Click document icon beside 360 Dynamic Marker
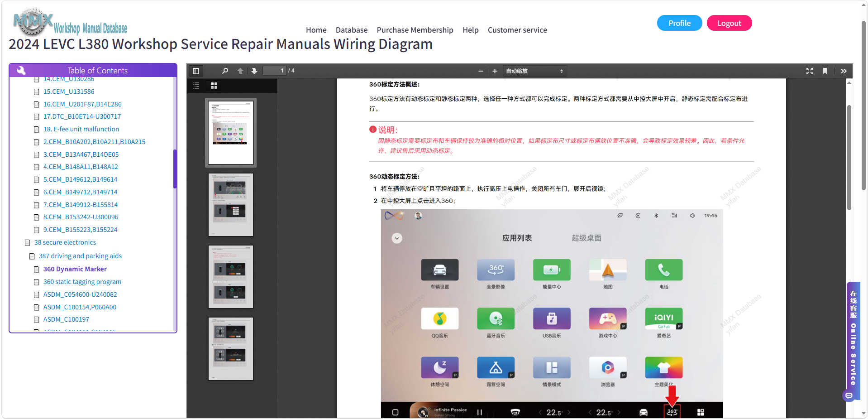The height and width of the screenshot is (419, 868). tap(37, 270)
